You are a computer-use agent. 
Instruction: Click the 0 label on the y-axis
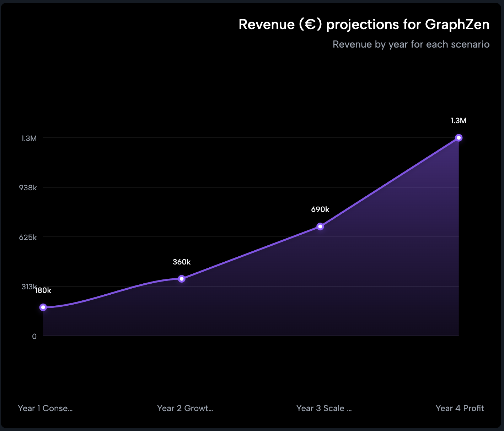(x=34, y=337)
